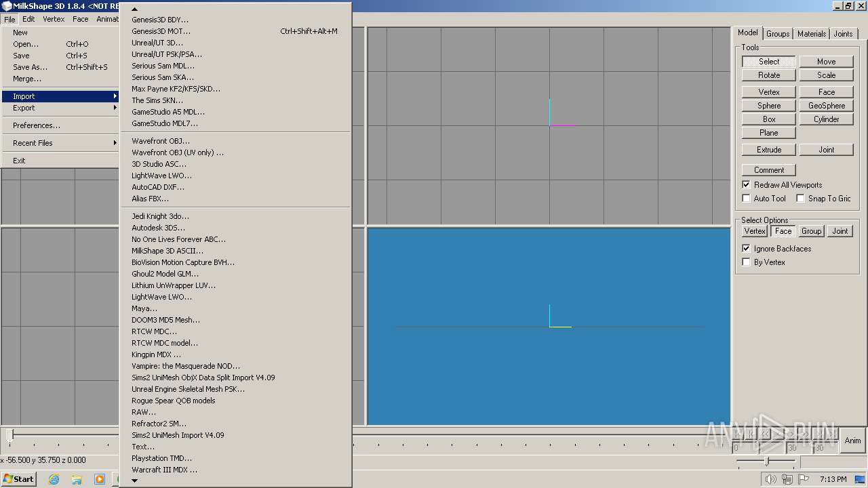Viewport: 868px width, 488px height.
Task: Choose Open... from the File menu
Action: (60, 44)
